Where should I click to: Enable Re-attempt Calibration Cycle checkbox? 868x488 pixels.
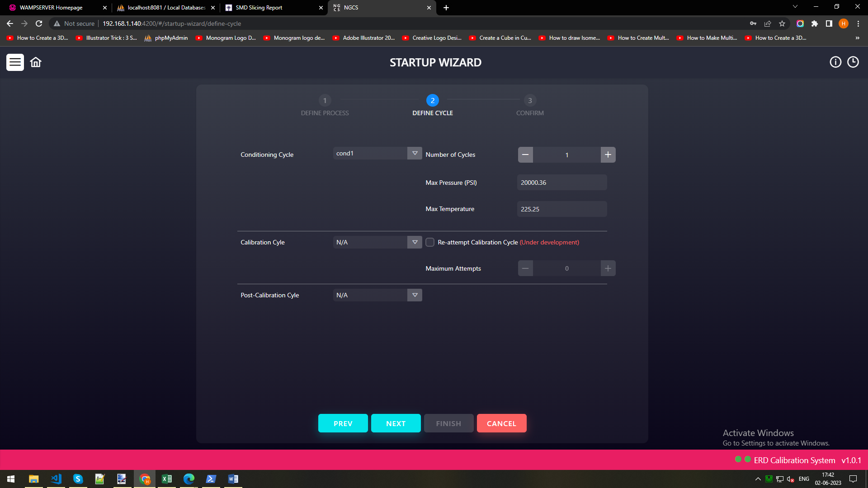tap(430, 243)
